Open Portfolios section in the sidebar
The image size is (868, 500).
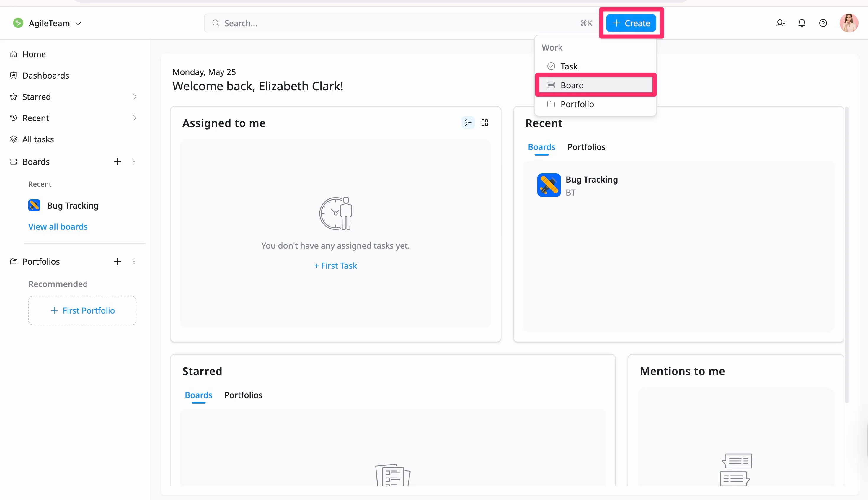[x=41, y=262]
